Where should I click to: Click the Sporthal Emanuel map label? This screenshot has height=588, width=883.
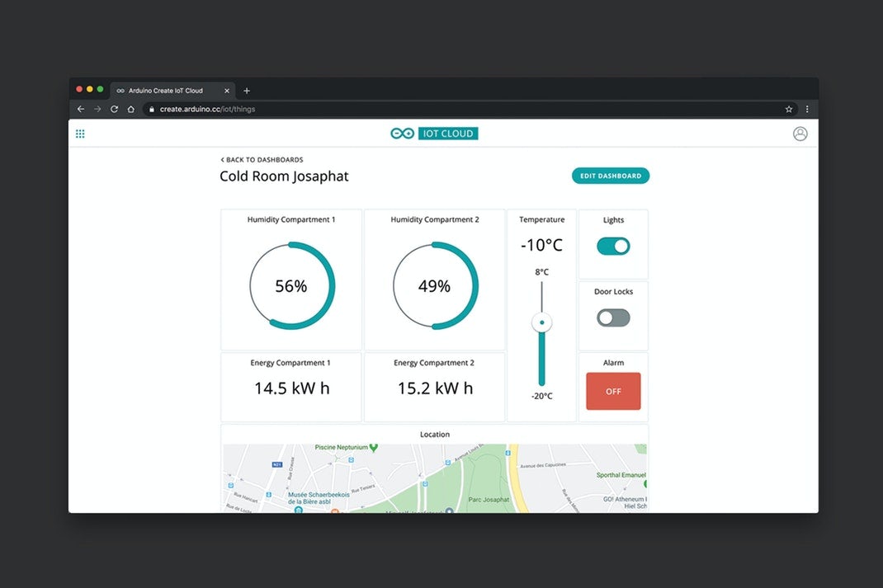621,475
